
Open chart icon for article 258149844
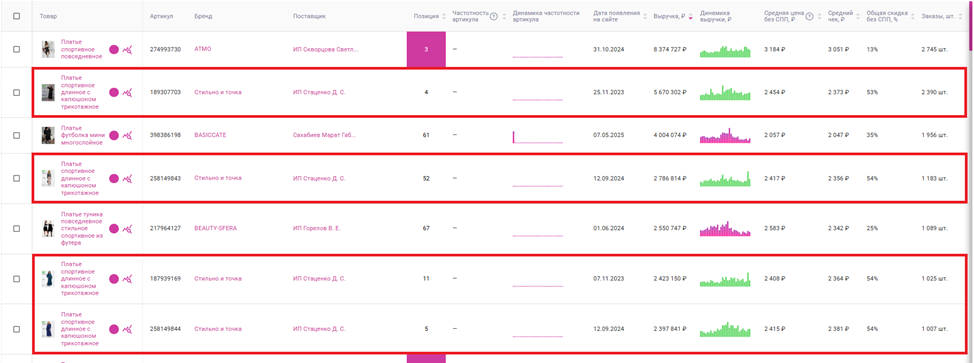pyautogui.click(x=127, y=329)
